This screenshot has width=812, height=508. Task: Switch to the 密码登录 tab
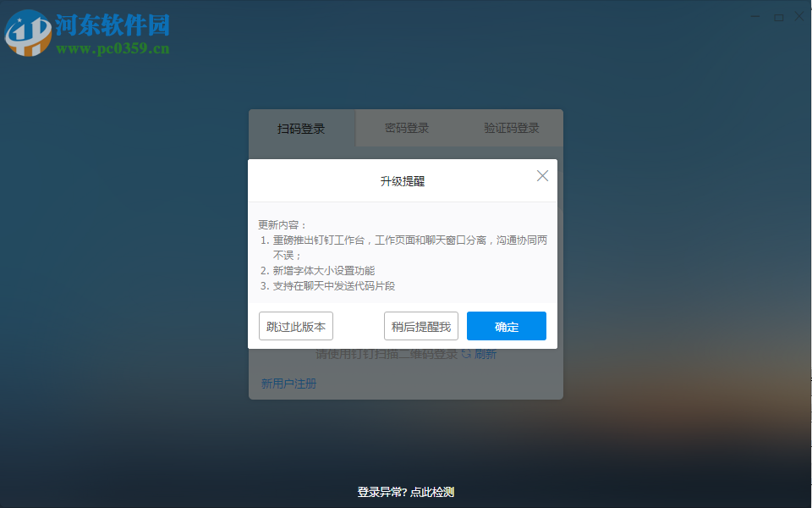(x=407, y=128)
